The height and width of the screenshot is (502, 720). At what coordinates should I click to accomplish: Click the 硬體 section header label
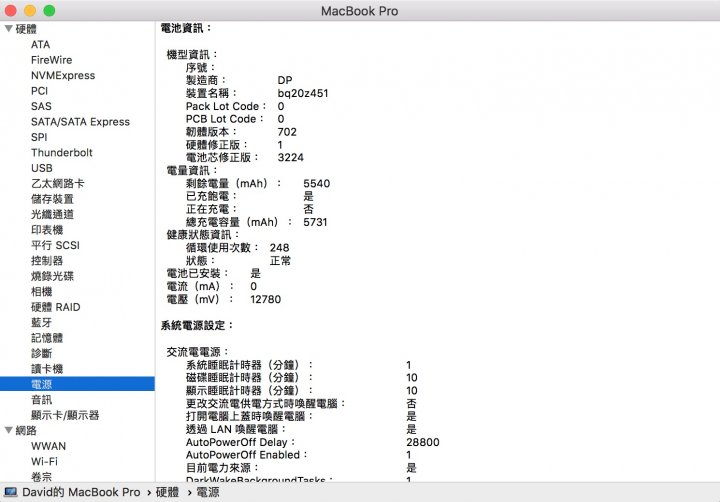[x=26, y=29]
